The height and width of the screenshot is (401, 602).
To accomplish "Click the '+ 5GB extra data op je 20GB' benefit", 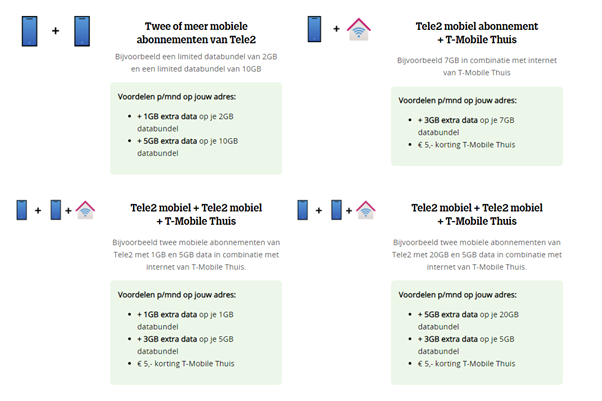I will tap(468, 320).
